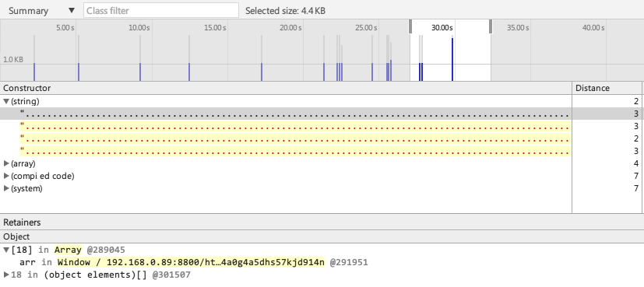Select the arr in Window retainer row
644x287 pixels.
[322, 262]
